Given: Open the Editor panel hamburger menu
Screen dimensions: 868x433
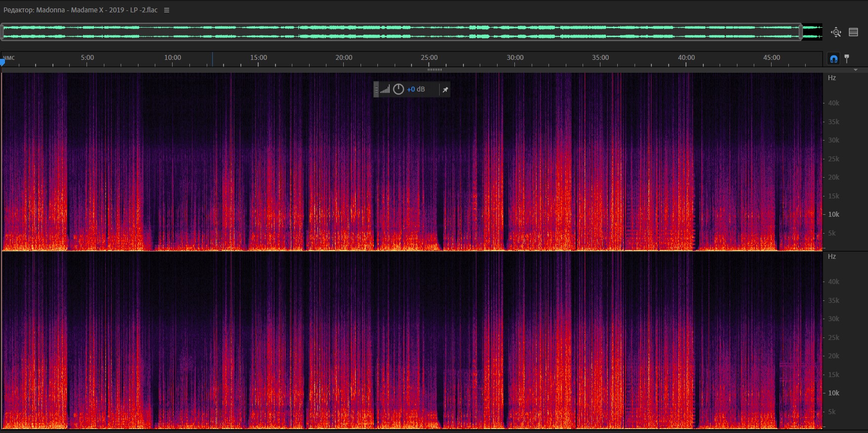Looking at the screenshot, I should click(x=167, y=10).
